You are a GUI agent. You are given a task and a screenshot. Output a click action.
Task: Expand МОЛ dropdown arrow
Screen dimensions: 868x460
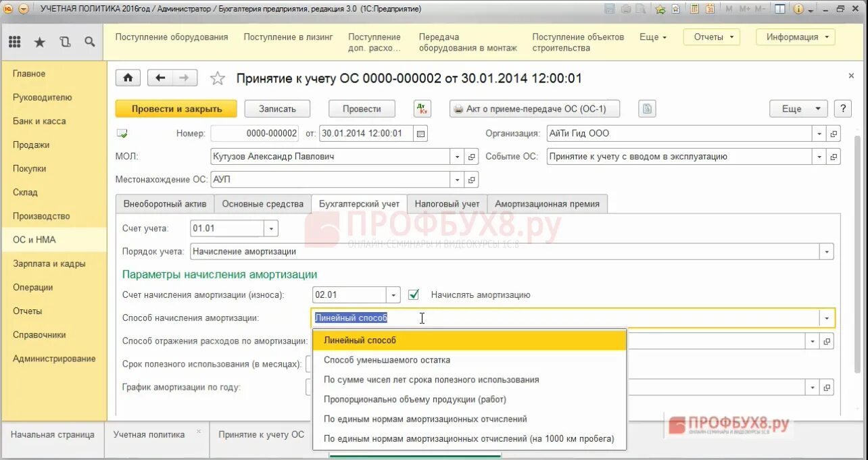coord(458,157)
